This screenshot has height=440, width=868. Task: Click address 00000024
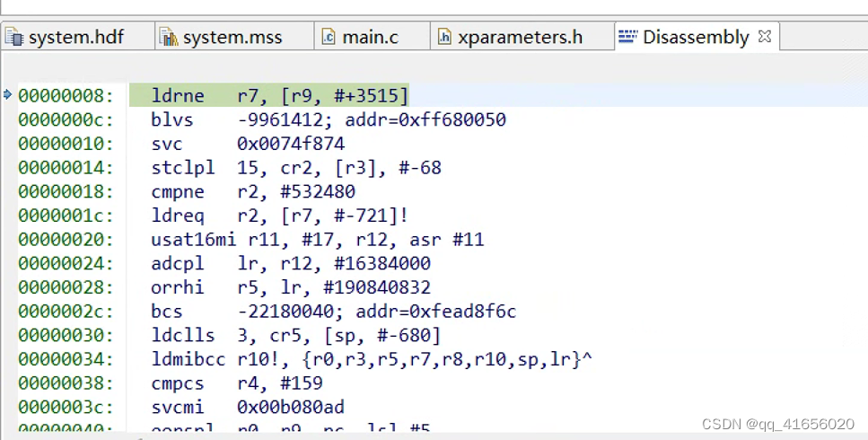[x=66, y=263]
